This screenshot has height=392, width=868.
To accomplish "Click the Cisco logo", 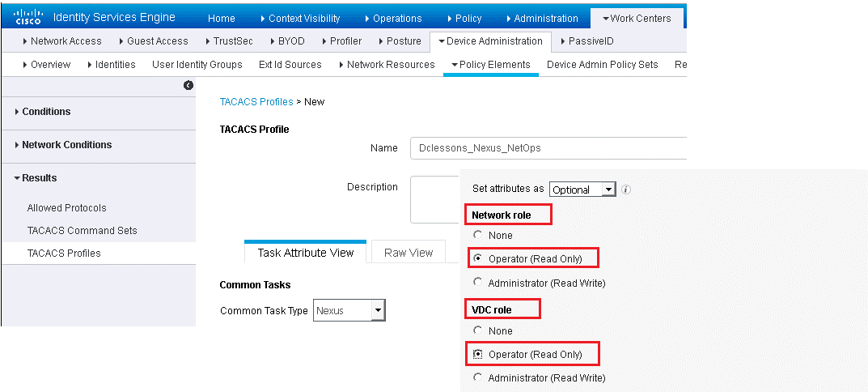I will [28, 18].
